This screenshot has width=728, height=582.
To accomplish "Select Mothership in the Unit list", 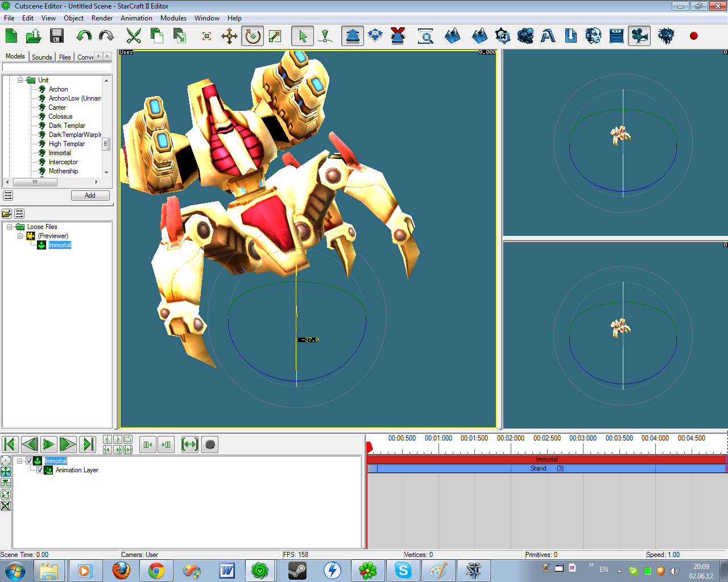I will [x=63, y=171].
